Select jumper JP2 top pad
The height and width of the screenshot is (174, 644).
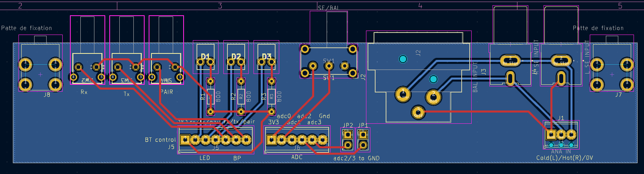(x=348, y=134)
